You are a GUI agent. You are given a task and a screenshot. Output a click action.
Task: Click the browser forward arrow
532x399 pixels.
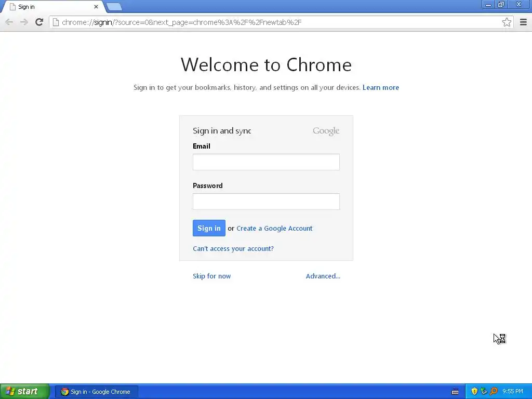pos(24,22)
